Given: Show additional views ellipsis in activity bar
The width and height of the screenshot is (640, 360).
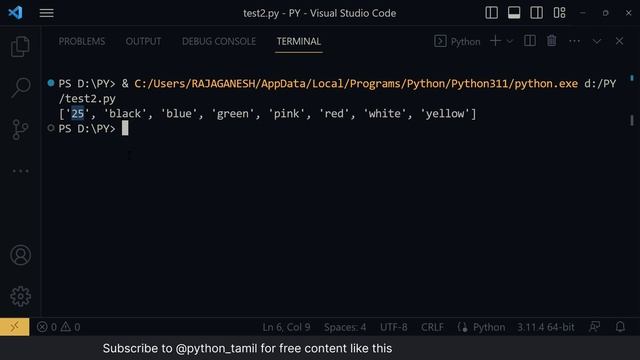Looking at the screenshot, I should pos(20,171).
